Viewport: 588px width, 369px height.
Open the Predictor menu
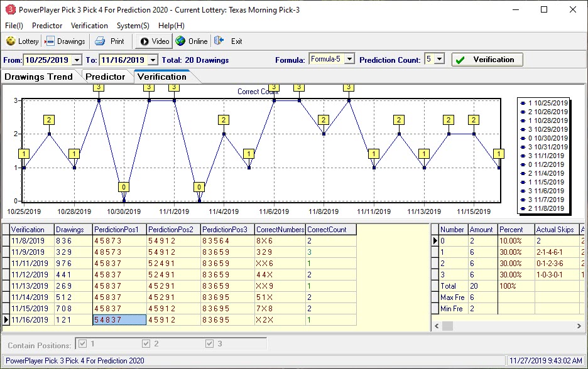47,26
